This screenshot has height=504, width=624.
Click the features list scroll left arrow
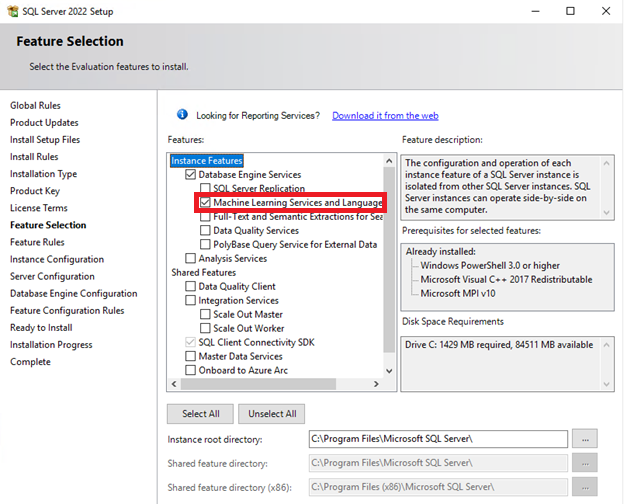174,384
